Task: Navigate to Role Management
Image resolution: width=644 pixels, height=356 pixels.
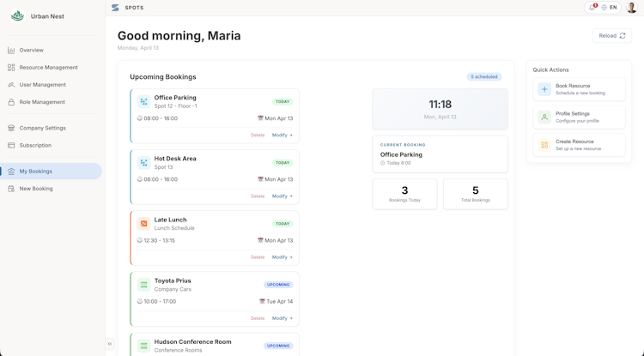Action: 42,102
